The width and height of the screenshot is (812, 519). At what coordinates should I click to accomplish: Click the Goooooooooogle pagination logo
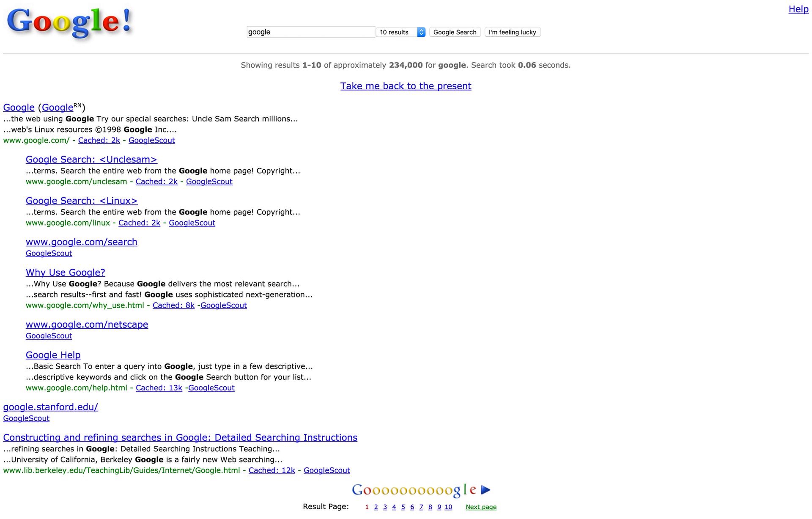(x=414, y=490)
